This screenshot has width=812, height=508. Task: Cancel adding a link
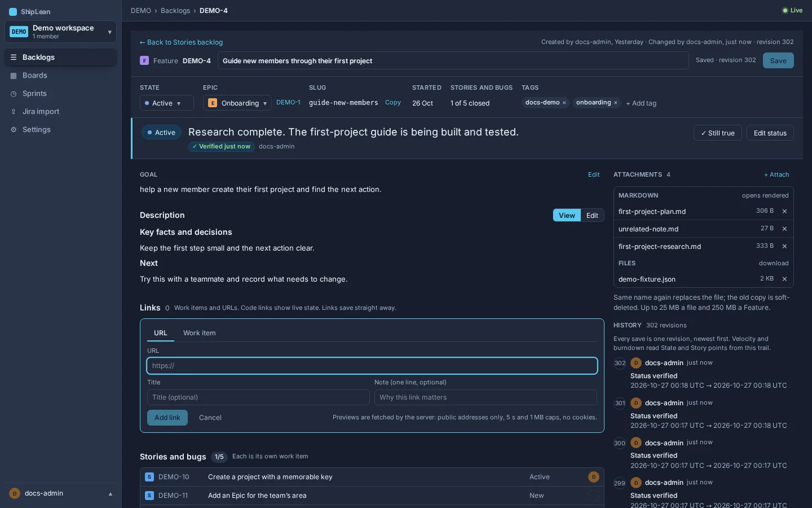point(210,418)
